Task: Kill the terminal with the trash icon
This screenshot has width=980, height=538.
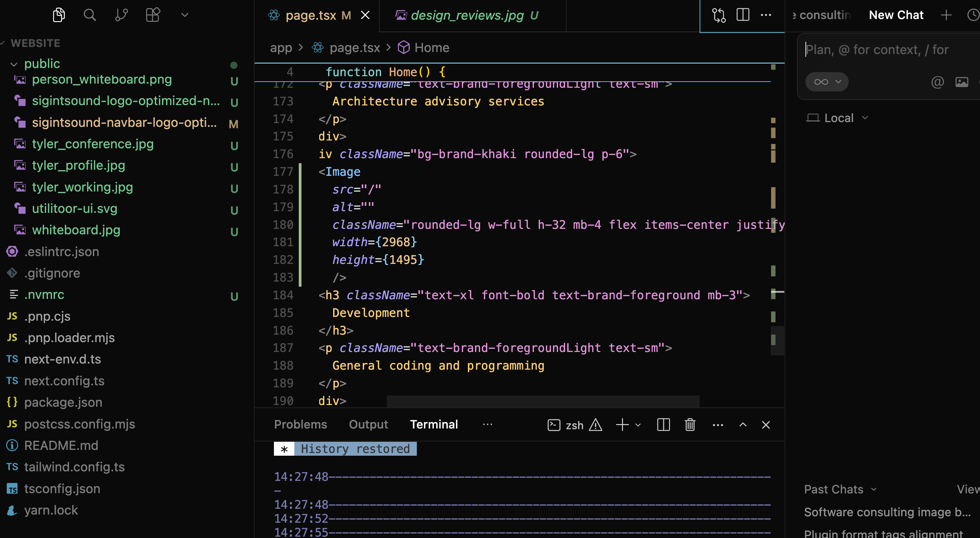Action: point(690,425)
